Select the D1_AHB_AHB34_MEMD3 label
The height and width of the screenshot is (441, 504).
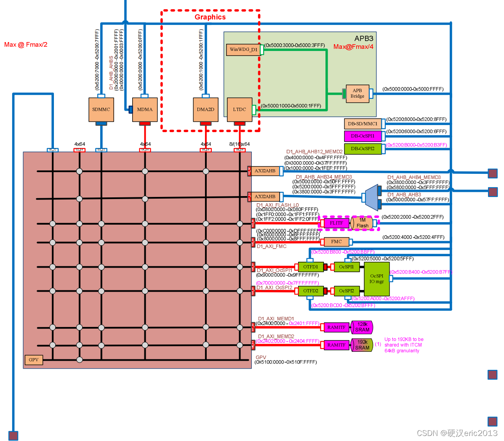324,177
